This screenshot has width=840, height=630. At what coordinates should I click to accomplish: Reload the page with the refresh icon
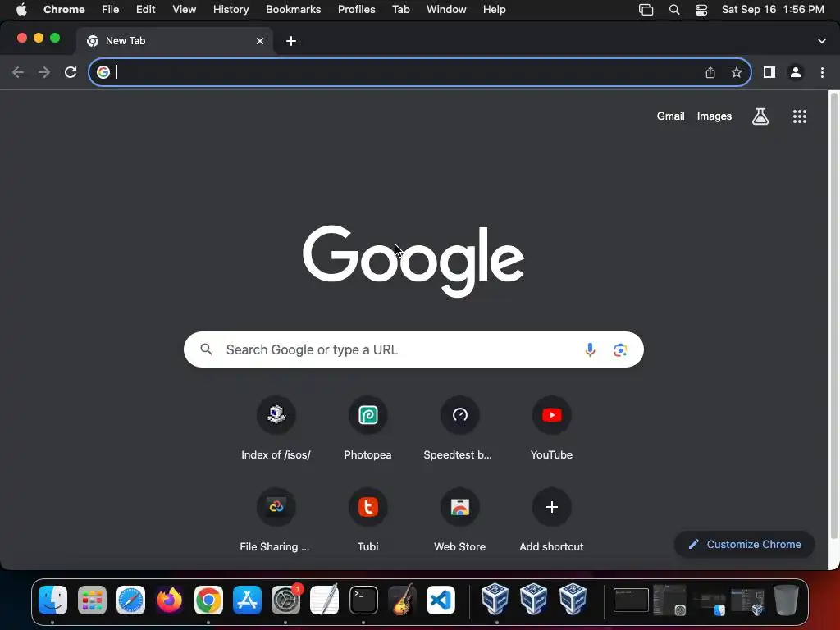pos(71,72)
